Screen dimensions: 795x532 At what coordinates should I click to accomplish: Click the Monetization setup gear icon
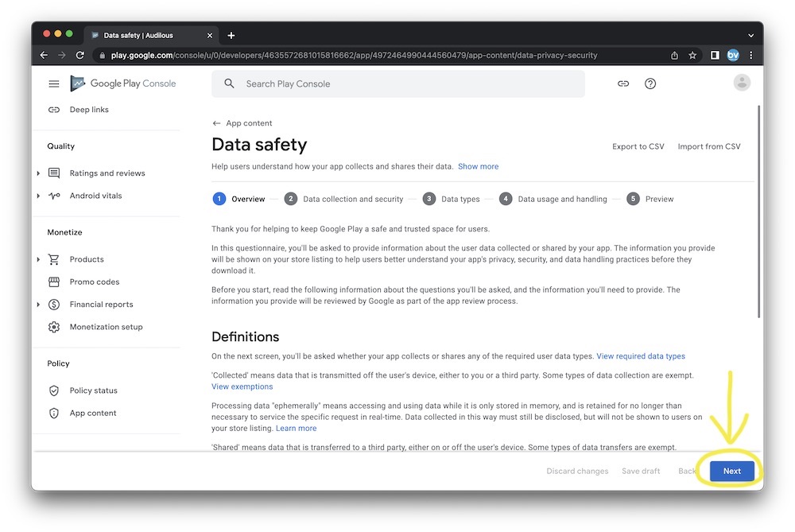pyautogui.click(x=54, y=327)
